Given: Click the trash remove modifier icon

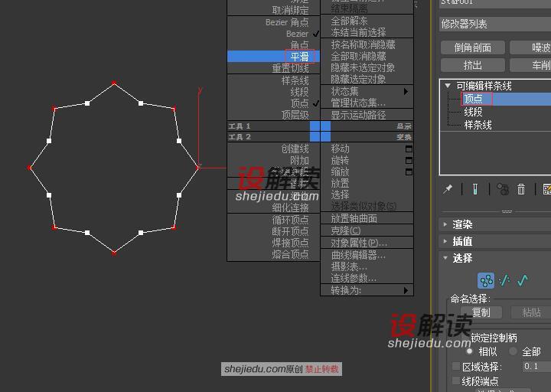Looking at the screenshot, I should click(521, 189).
